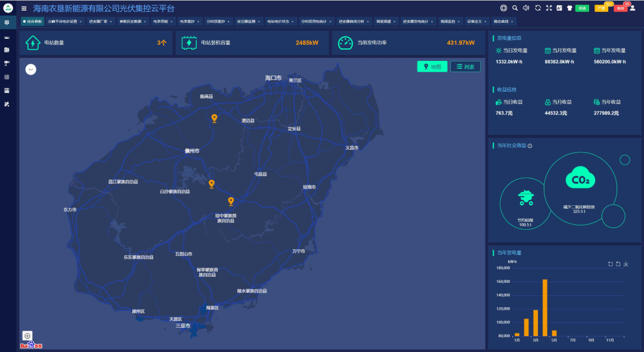Open the theme shirt icon
The height and width of the screenshot is (352, 644).
click(x=569, y=8)
